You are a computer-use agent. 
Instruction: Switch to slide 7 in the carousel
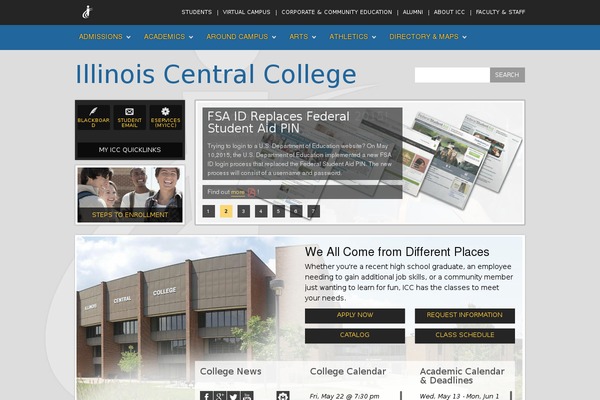pyautogui.click(x=313, y=211)
